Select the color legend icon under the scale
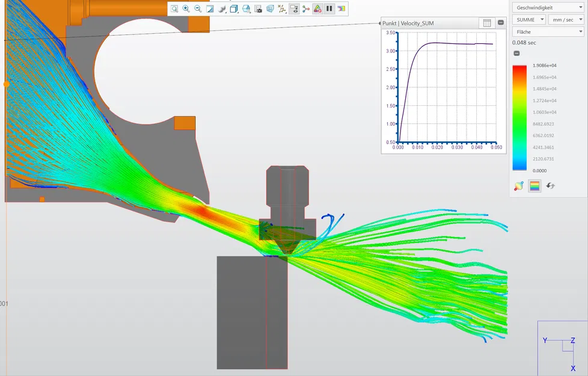 pos(535,185)
